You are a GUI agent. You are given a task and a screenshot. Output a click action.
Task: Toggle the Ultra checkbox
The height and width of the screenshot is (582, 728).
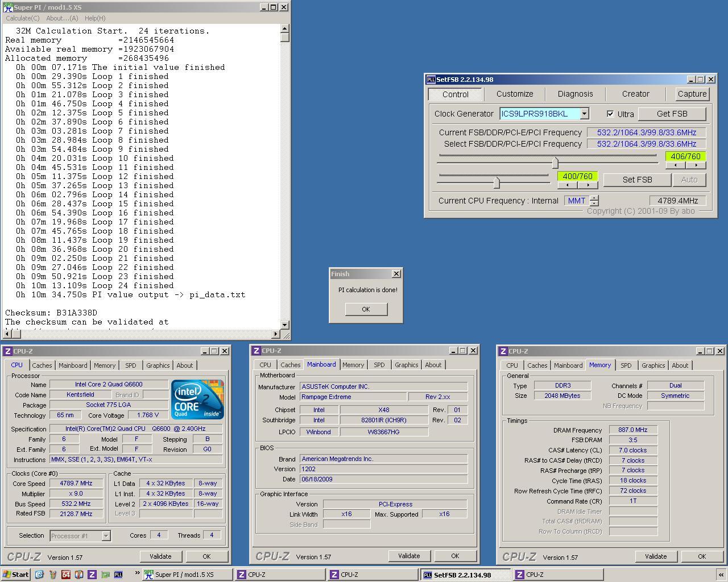610,114
